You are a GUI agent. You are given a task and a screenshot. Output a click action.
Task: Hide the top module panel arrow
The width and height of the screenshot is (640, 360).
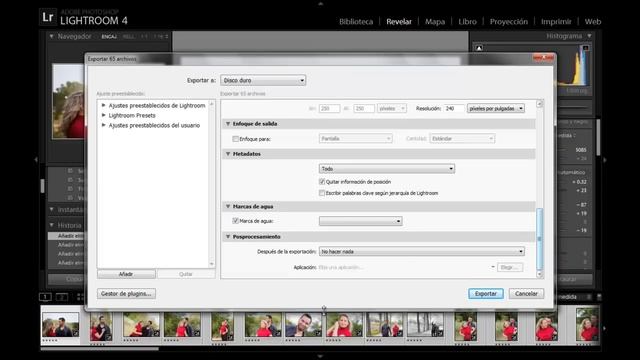pyautogui.click(x=320, y=3)
